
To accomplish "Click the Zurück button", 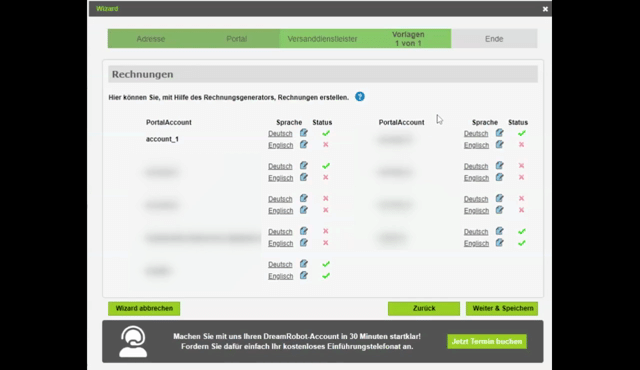I will tap(424, 308).
